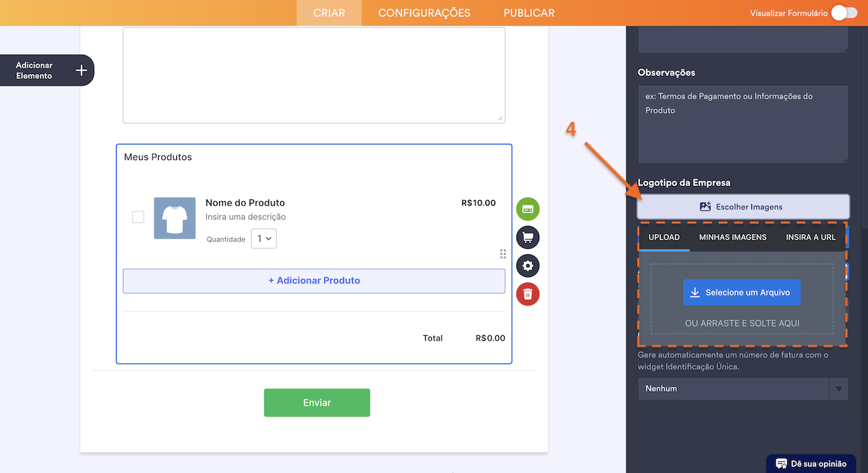The image size is (868, 473).
Task: Delete the element with red trash icon
Action: click(528, 294)
